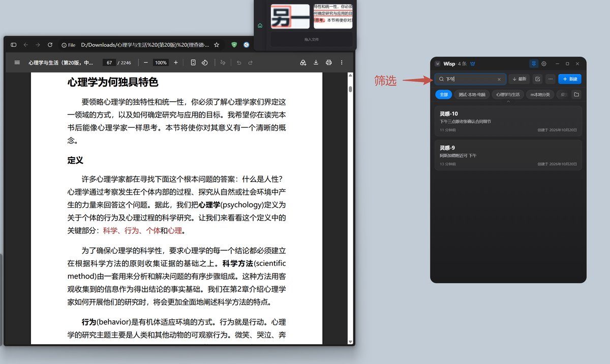This screenshot has height=364, width=610.
Task: Open the highlighted text screenshot thumbnail
Action: click(x=333, y=16)
